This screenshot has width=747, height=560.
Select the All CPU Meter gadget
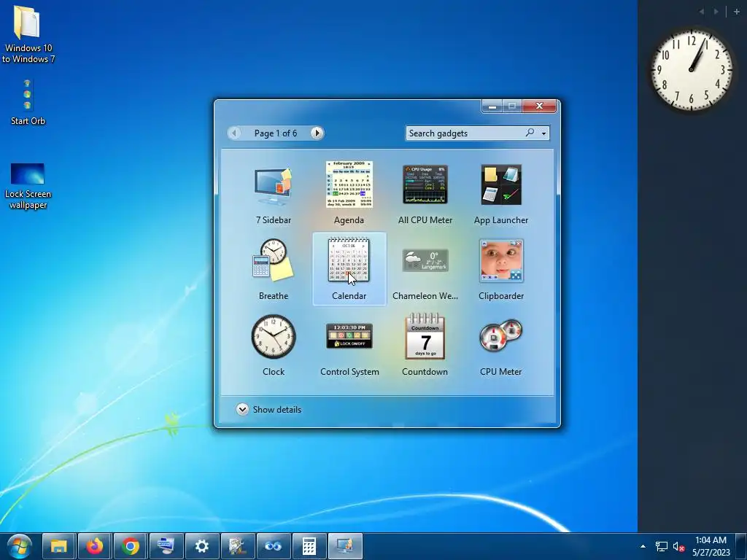point(425,184)
